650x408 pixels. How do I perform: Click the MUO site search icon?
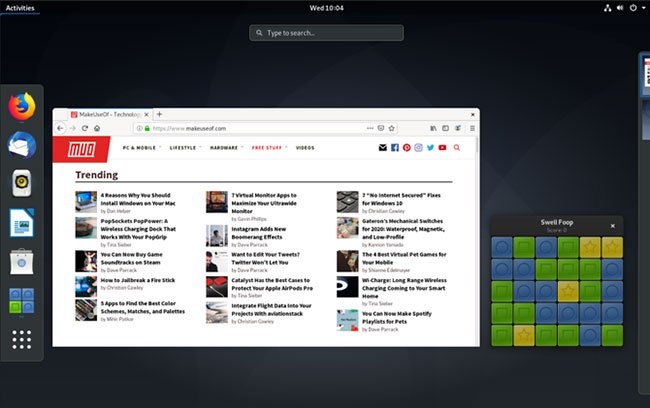pyautogui.click(x=457, y=148)
